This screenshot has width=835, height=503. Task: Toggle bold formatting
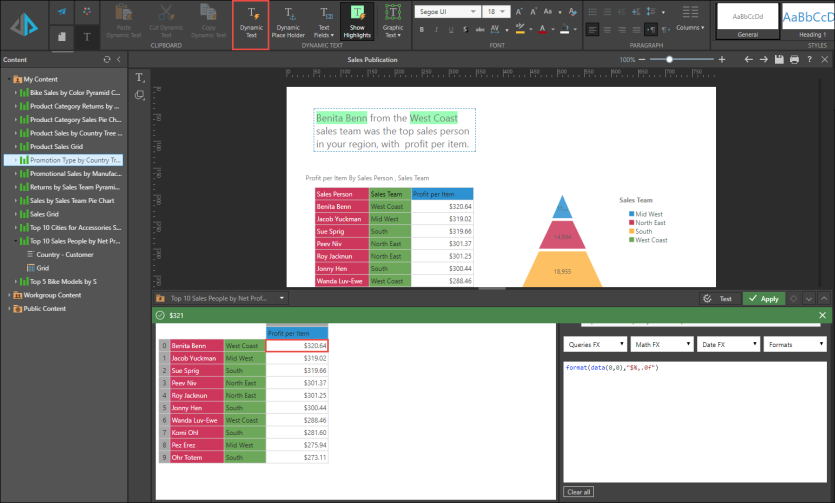pyautogui.click(x=422, y=29)
